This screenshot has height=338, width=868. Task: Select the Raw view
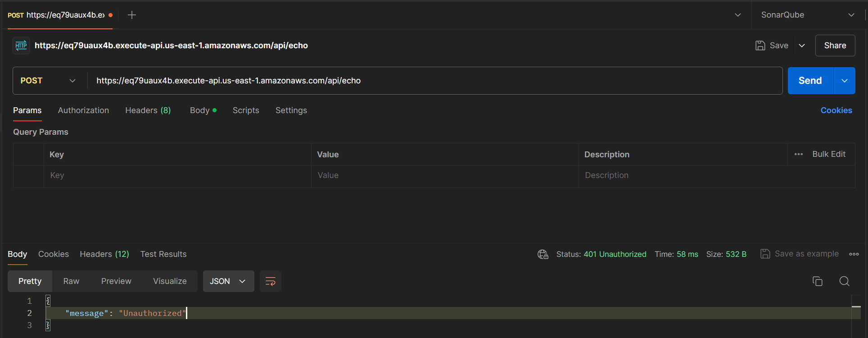pos(71,281)
